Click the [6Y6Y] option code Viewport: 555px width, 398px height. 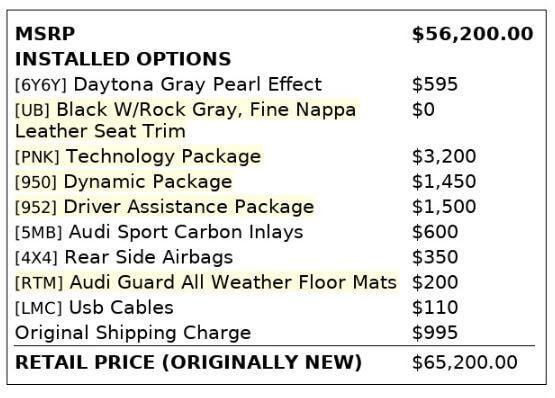[x=41, y=85]
